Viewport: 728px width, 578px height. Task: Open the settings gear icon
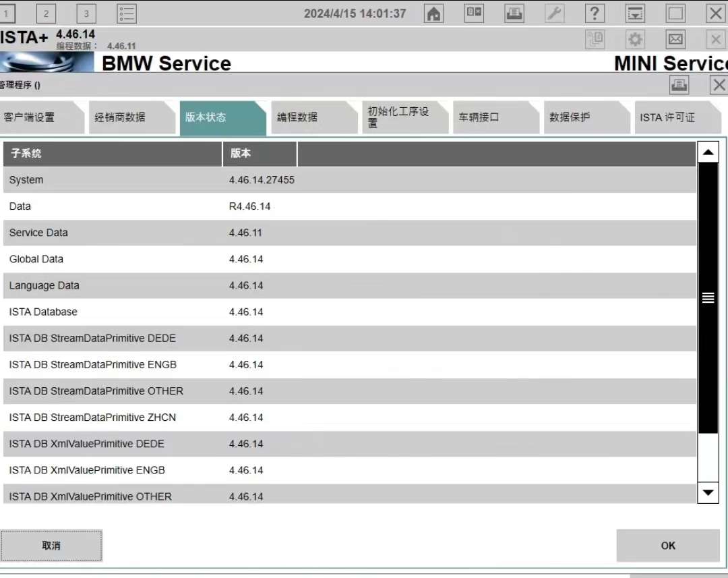[634, 38]
